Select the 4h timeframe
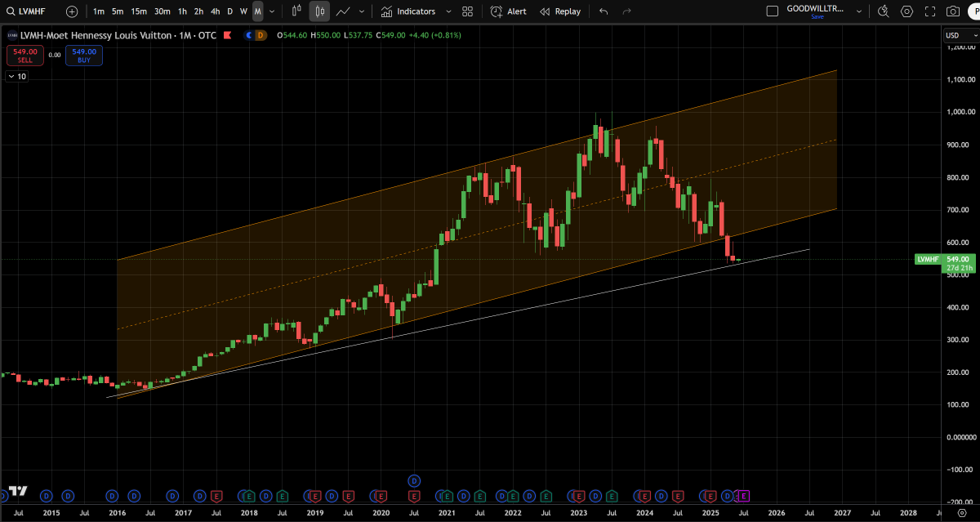980x522 pixels. 215,11
